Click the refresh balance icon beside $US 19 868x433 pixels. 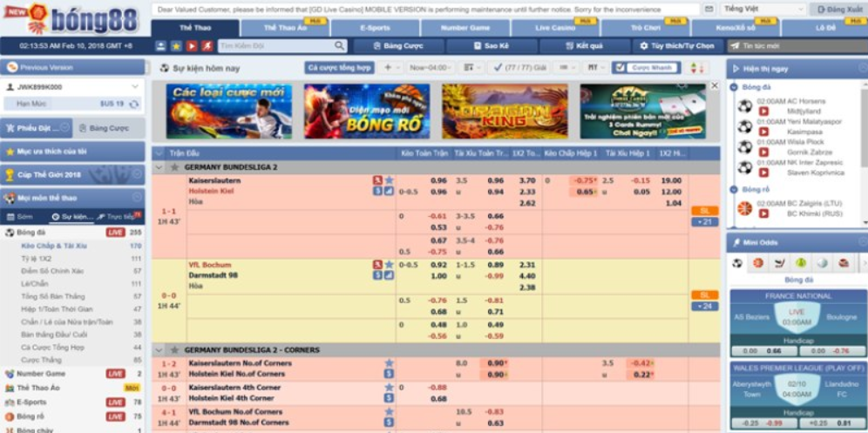(134, 104)
